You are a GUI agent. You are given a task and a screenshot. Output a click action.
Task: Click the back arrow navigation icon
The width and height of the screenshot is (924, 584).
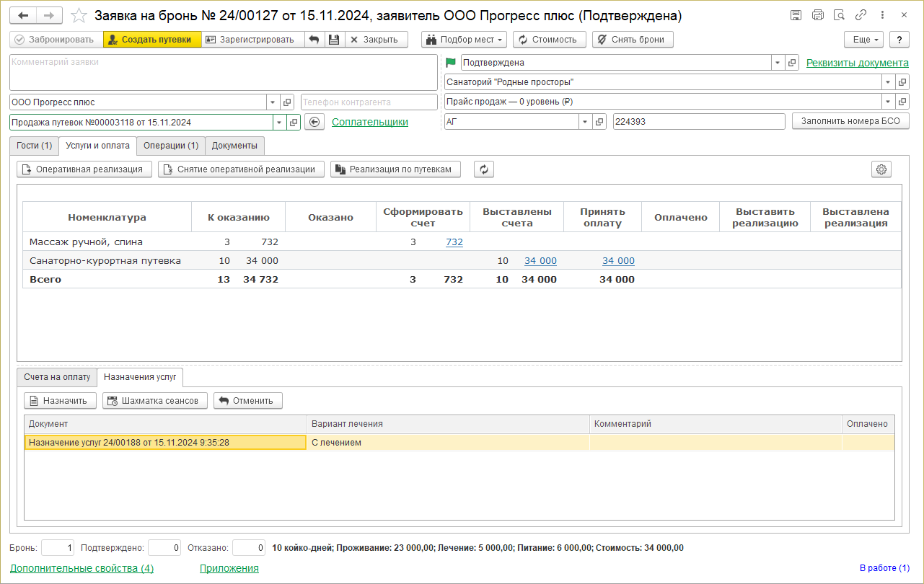click(x=23, y=15)
